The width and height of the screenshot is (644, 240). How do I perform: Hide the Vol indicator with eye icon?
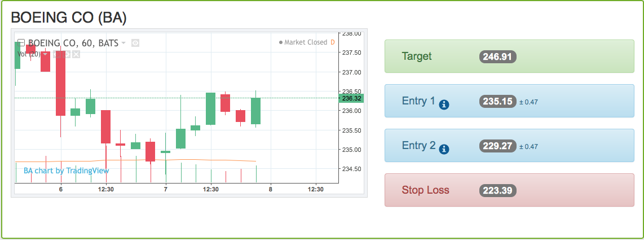click(x=57, y=54)
